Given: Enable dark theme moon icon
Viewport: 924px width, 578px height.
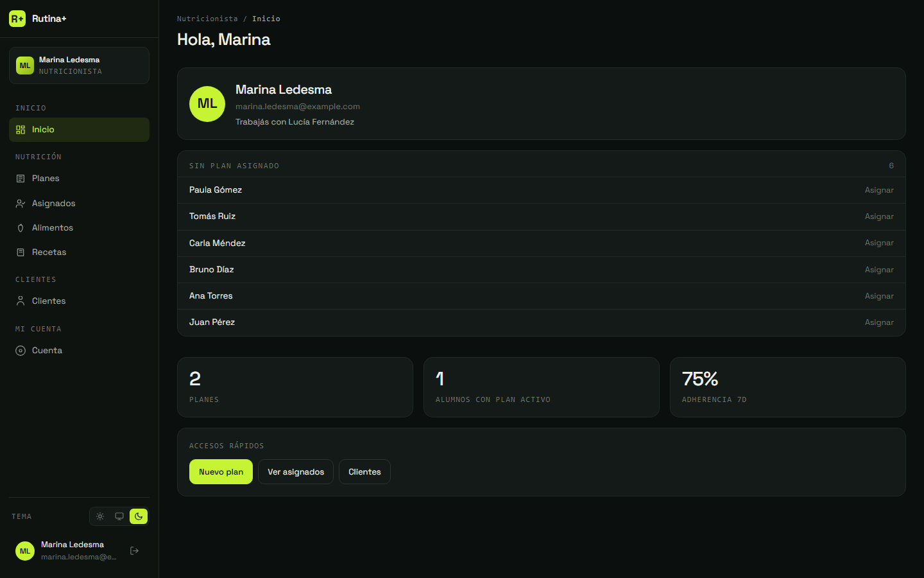Looking at the screenshot, I should 139,516.
